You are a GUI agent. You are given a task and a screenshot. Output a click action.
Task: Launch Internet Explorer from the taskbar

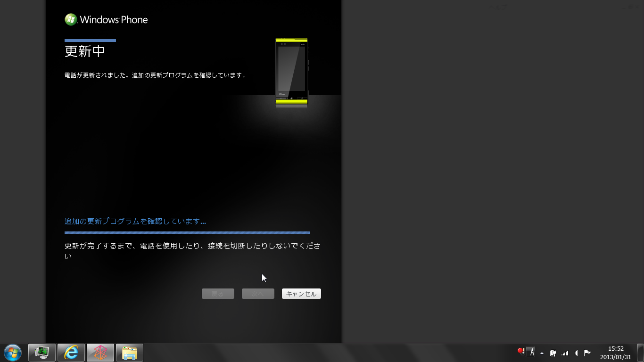click(71, 353)
